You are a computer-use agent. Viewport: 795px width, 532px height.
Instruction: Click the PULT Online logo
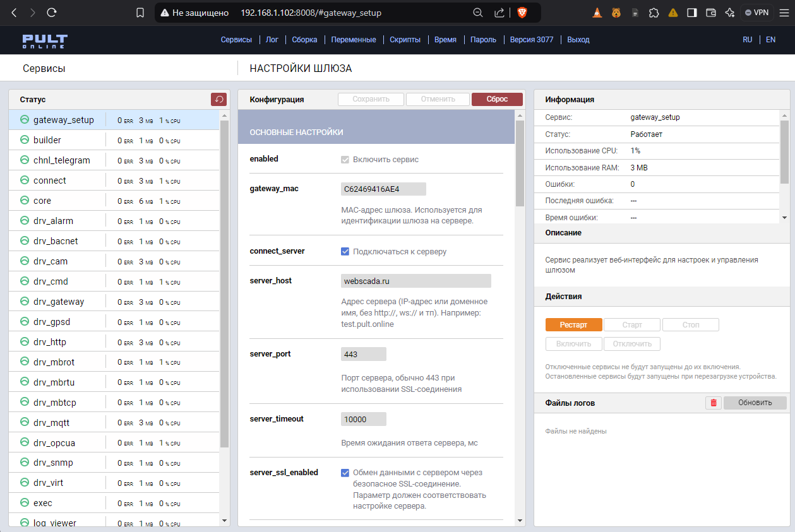[45, 40]
